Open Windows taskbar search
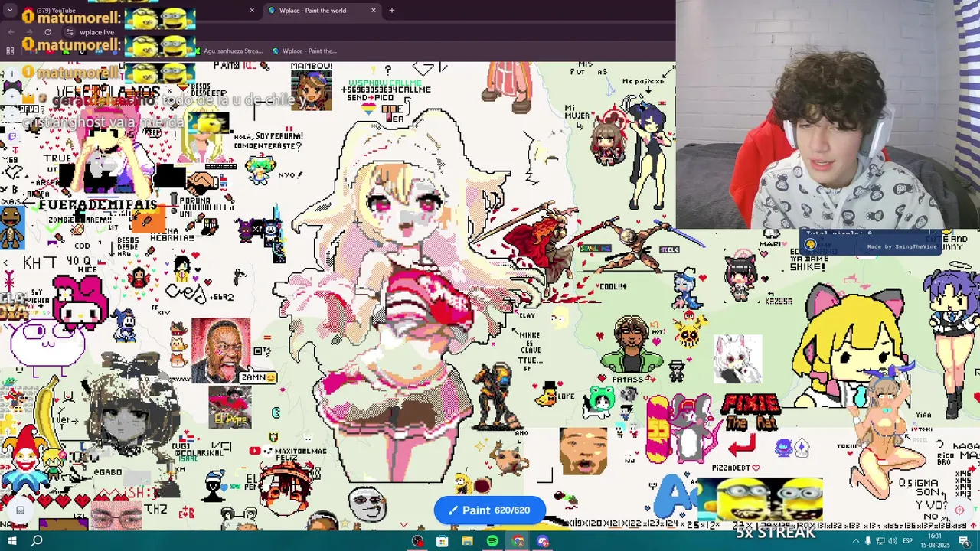Viewport: 980px width, 551px height. tap(37, 541)
